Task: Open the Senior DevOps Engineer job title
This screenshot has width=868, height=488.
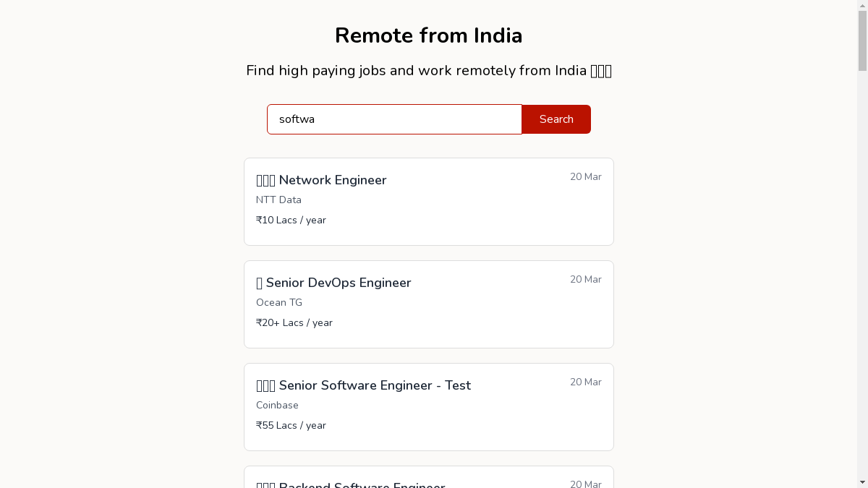Action: tap(338, 283)
